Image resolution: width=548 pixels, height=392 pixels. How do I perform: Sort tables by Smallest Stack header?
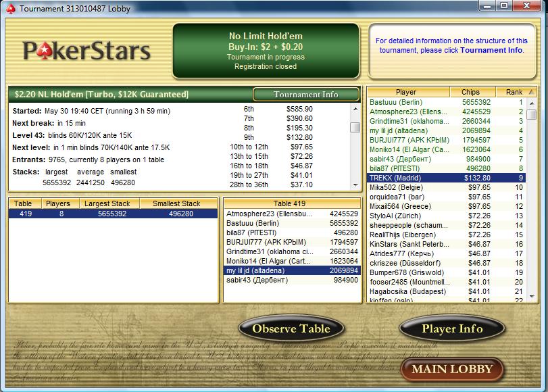point(178,203)
